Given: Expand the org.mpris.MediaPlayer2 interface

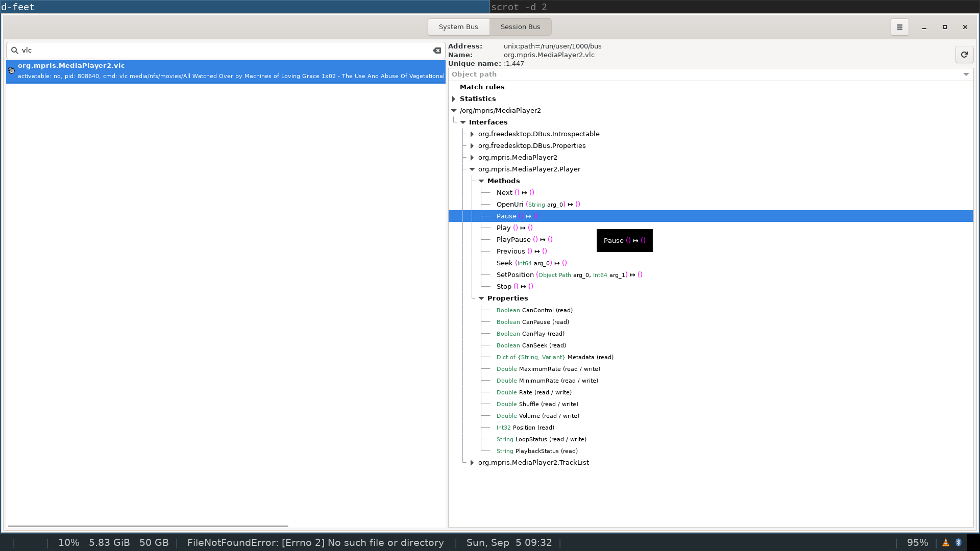Looking at the screenshot, I should click(x=472, y=158).
